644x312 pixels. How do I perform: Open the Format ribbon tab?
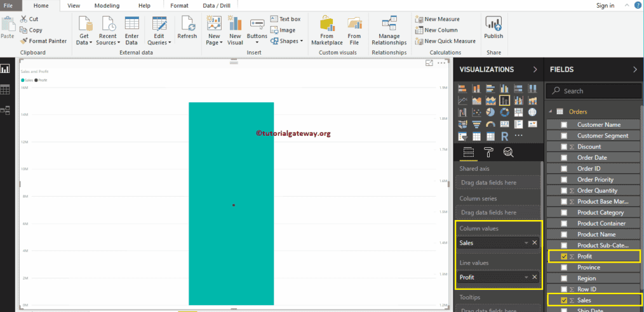point(179,6)
